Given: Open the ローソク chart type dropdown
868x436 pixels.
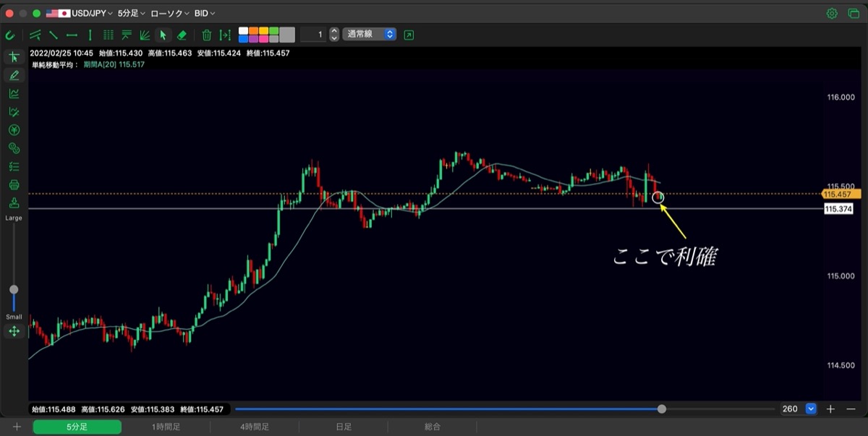Looking at the screenshot, I should tap(170, 14).
